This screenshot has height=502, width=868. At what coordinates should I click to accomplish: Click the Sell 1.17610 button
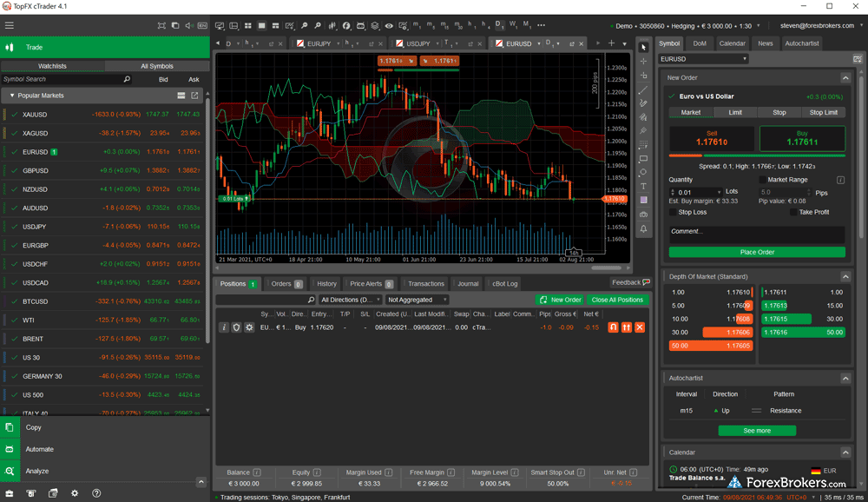tap(712, 138)
